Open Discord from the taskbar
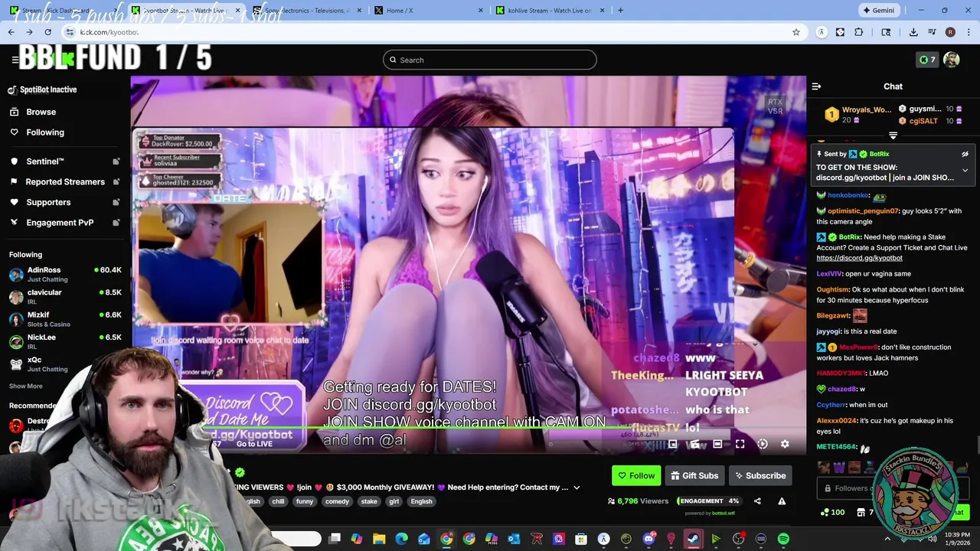 click(x=648, y=539)
